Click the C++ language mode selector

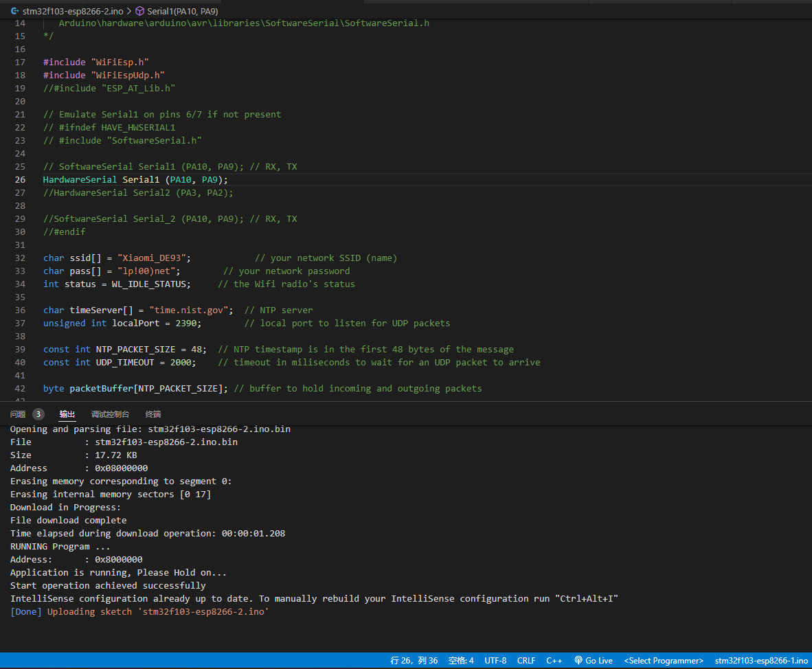click(x=554, y=660)
